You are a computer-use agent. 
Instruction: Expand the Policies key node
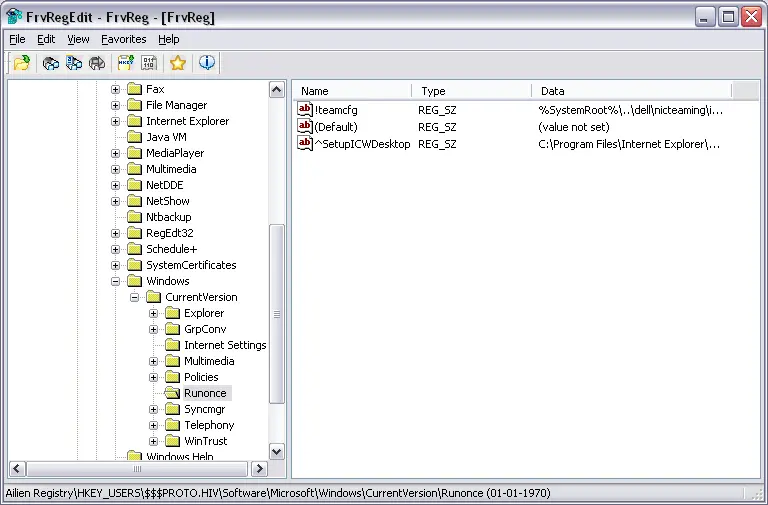(x=154, y=377)
